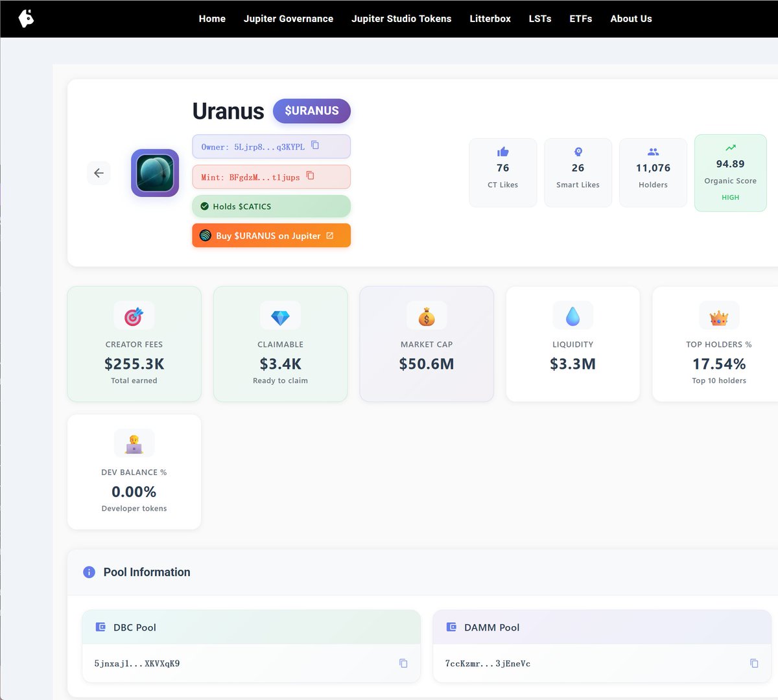Click the Top Holders crown icon
Image resolution: width=778 pixels, height=700 pixels.
719,316
